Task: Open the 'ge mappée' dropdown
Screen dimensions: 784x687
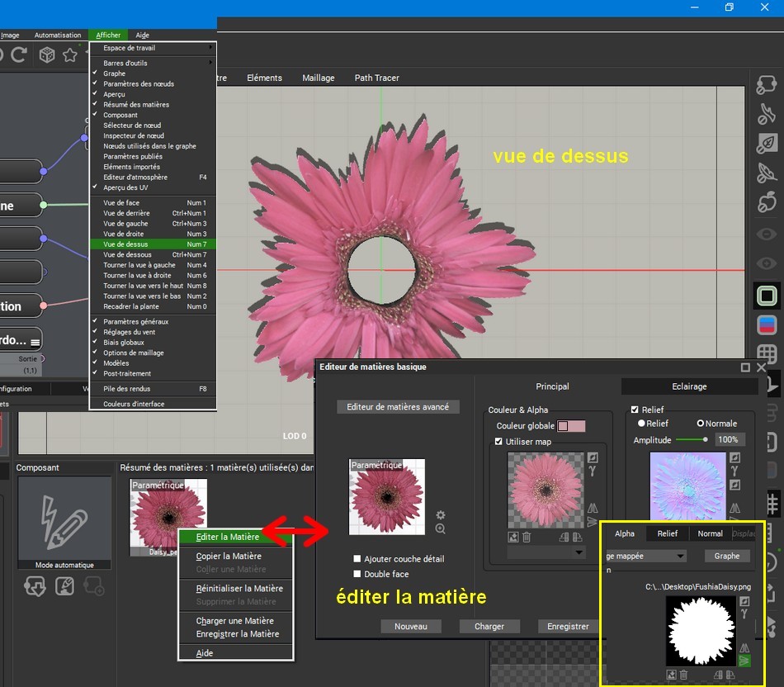Action: 645,556
